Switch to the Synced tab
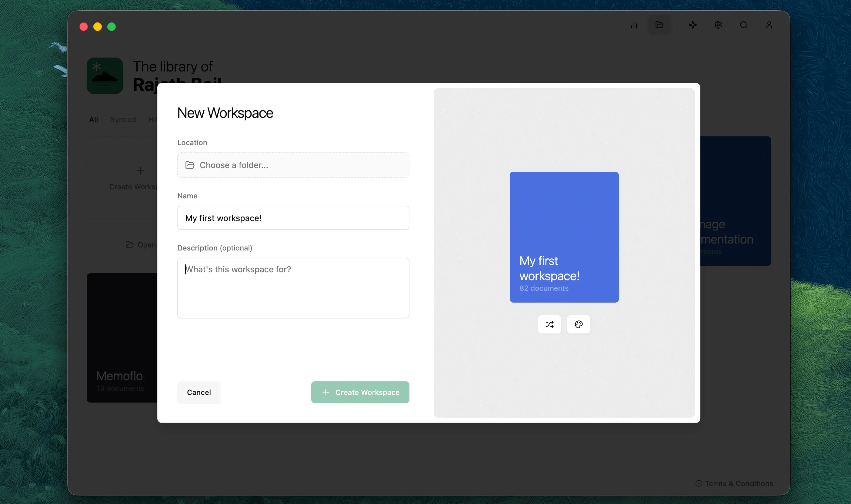The width and height of the screenshot is (851, 504). tap(123, 120)
